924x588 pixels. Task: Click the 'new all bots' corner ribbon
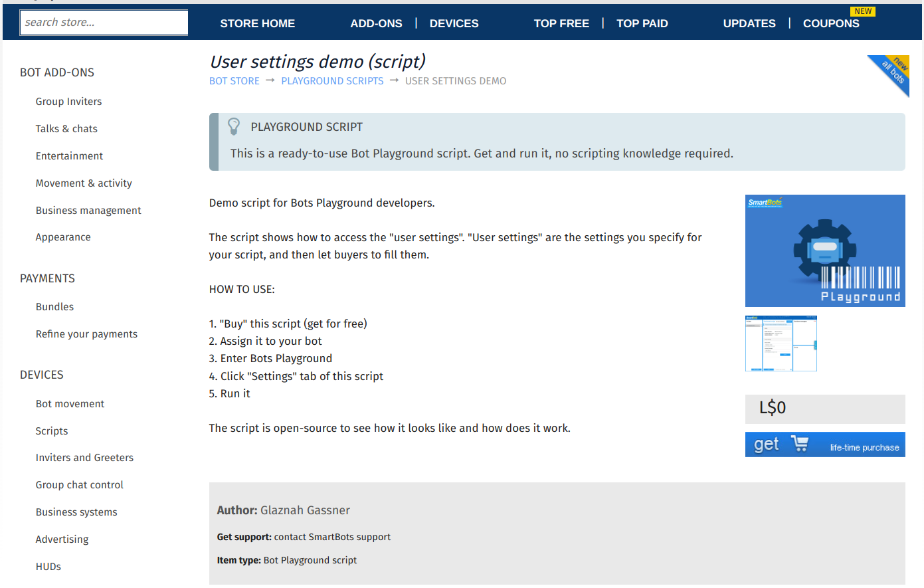[x=889, y=76]
